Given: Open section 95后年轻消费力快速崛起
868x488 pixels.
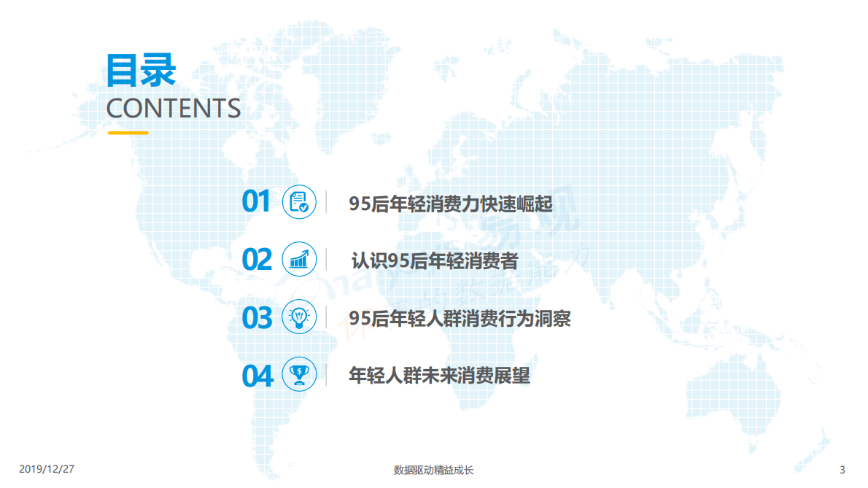Looking at the screenshot, I should coord(450,204).
